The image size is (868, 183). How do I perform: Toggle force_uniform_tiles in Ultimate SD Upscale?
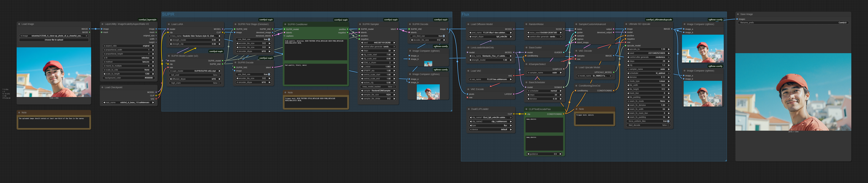648,121
